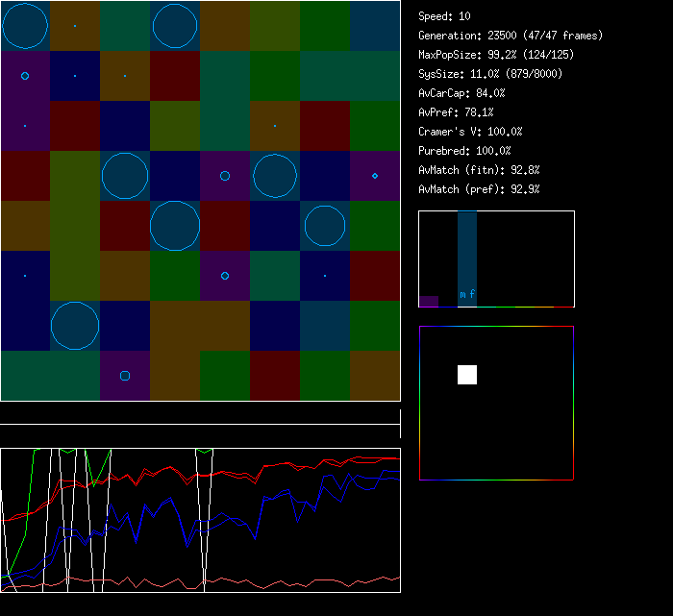Select the short purple bar in histogram panel
The width and height of the screenshot is (673, 616).
click(x=429, y=301)
